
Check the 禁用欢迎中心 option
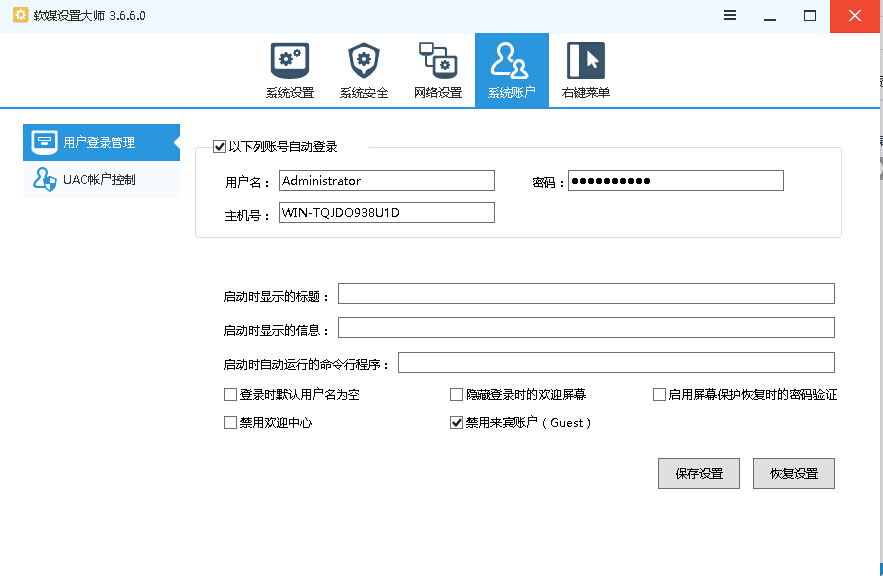[x=231, y=423]
